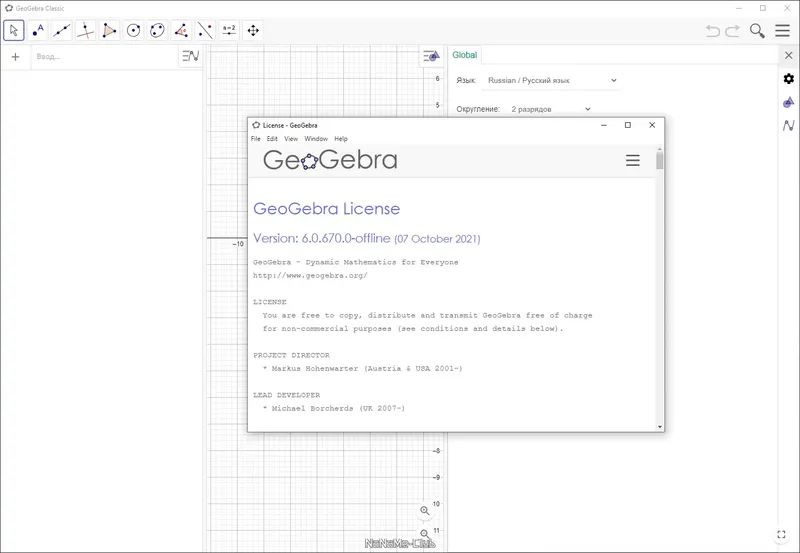Click the algebra input field Ввод...
This screenshot has height=553, width=800.
point(104,57)
